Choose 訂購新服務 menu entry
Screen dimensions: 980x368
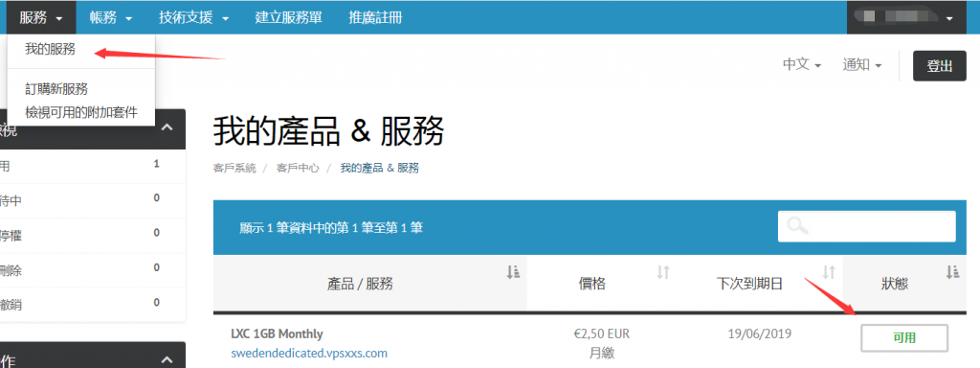pyautogui.click(x=56, y=89)
